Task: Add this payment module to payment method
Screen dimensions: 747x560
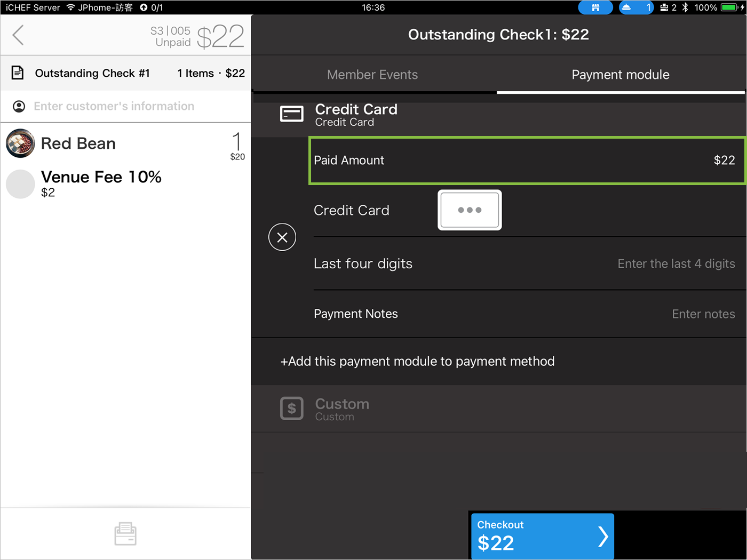Action: click(417, 361)
